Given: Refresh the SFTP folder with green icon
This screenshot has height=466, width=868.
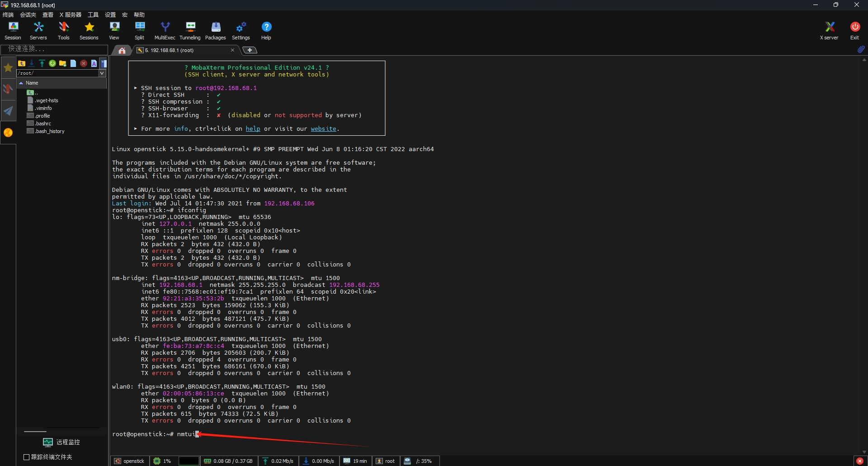Looking at the screenshot, I should coord(52,63).
